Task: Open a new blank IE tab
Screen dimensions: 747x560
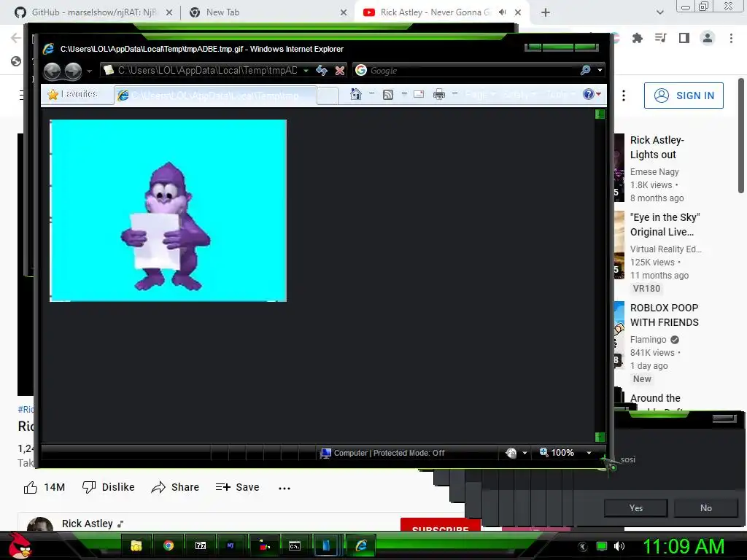Action: (328, 96)
